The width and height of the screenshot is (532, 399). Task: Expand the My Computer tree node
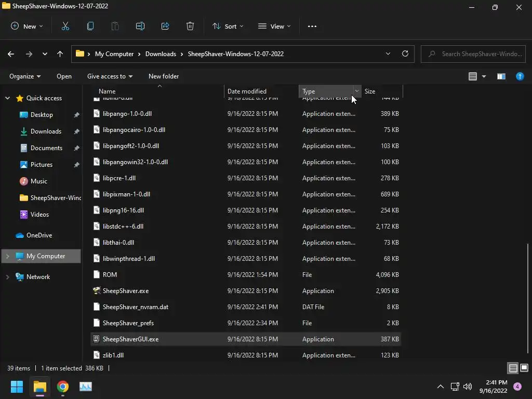click(7, 256)
